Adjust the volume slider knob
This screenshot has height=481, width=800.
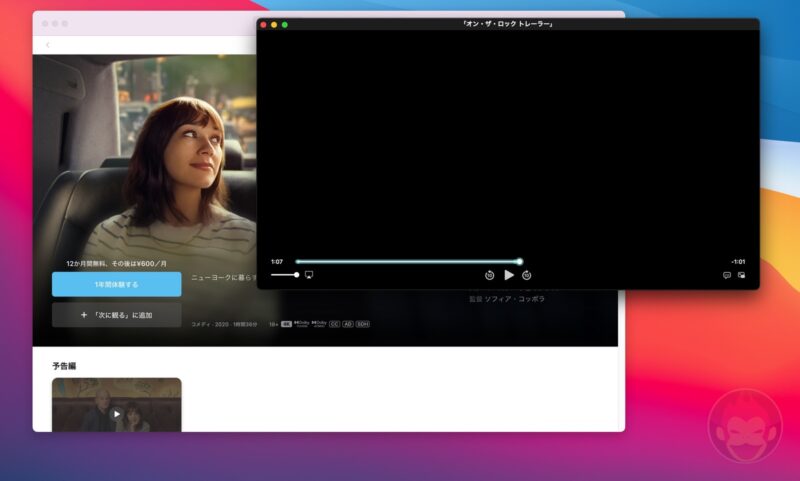[x=296, y=275]
